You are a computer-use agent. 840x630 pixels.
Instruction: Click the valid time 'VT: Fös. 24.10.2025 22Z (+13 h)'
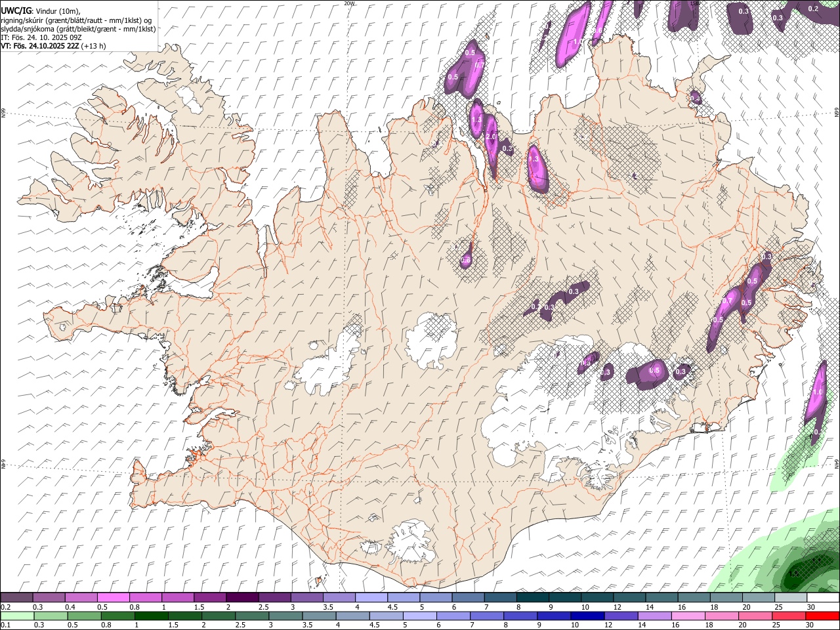[53, 46]
